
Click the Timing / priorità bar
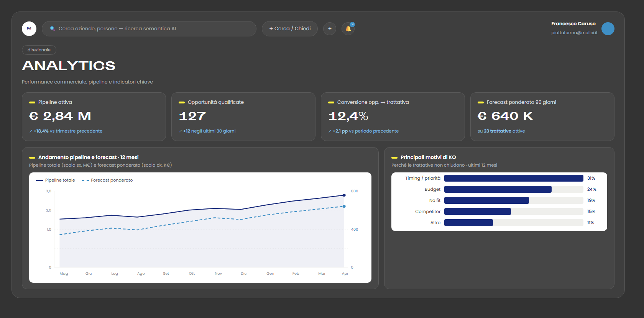click(514, 178)
